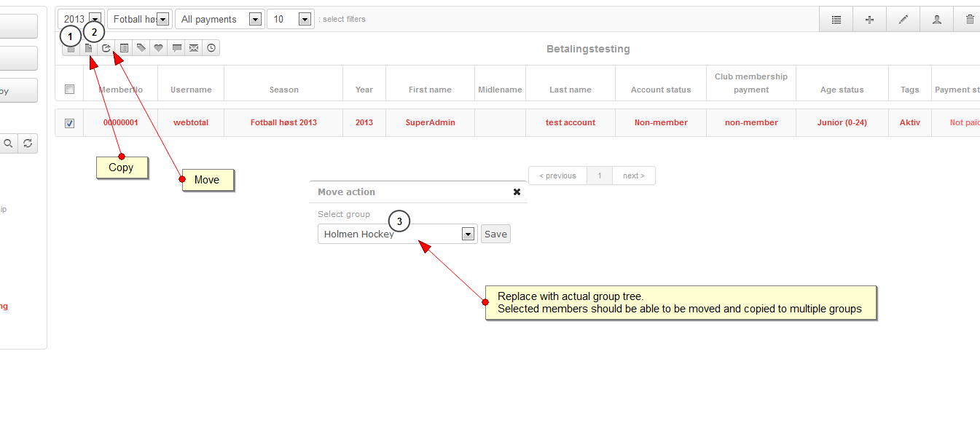Open the All payments filter dropdown
Image resolution: width=980 pixels, height=434 pixels.
click(x=219, y=19)
